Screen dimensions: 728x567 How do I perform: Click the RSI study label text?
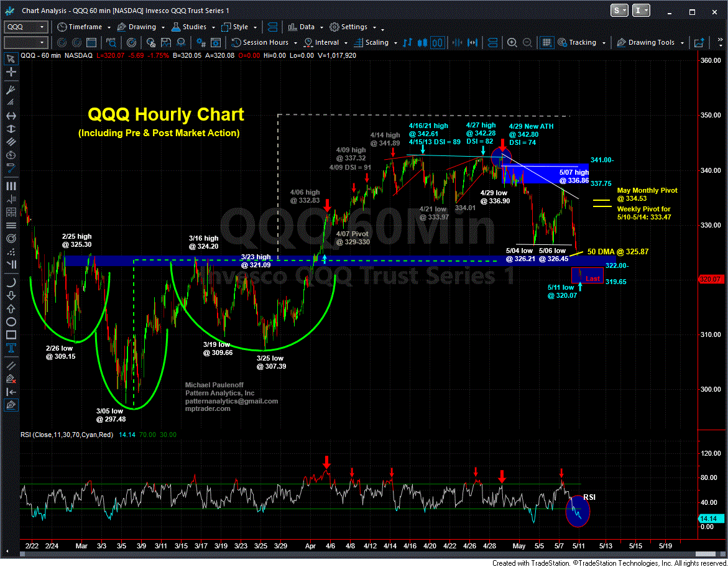tap(67, 435)
